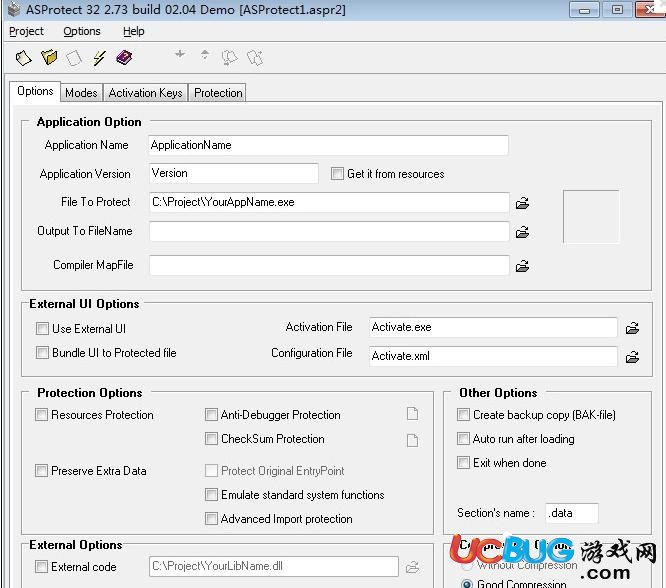The image size is (666, 588).
Task: Click the Application Version field
Action: (x=234, y=173)
